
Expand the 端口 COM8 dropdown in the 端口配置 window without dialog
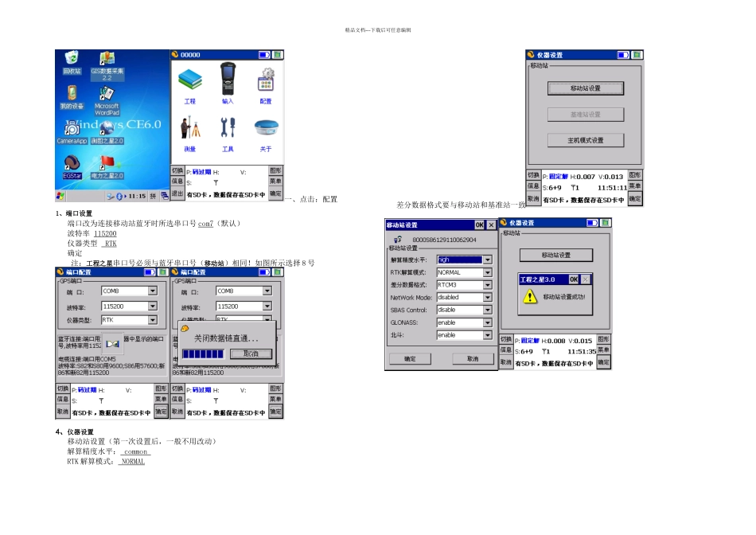[x=152, y=291]
